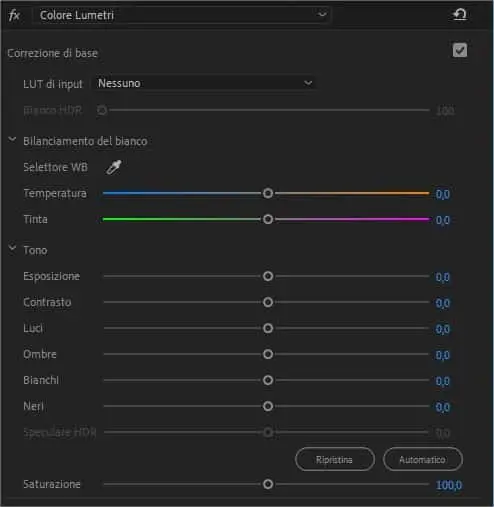Click the Correzione di base heading
This screenshot has height=507, width=494.
click(53, 53)
